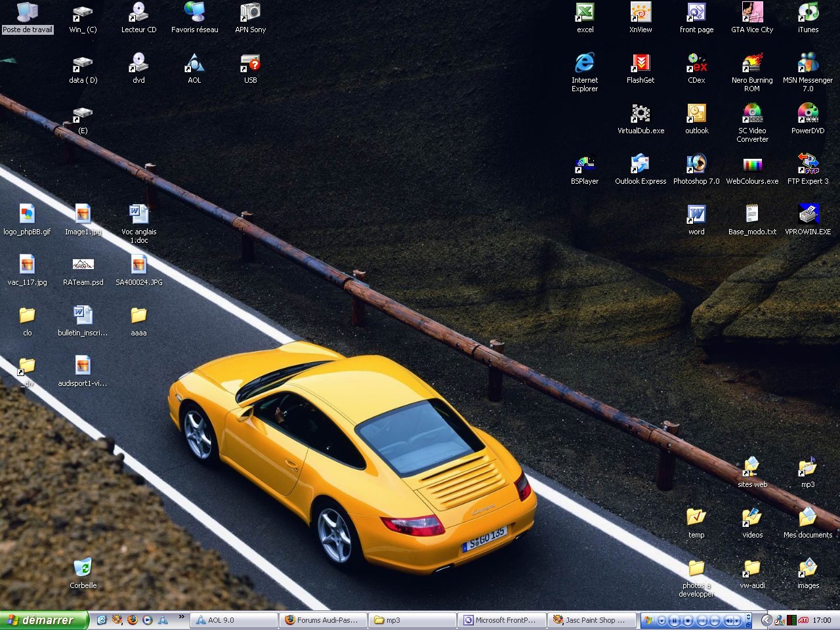Select the BSPlayer desktop icon
Screen dimensions: 840x630
click(x=584, y=163)
